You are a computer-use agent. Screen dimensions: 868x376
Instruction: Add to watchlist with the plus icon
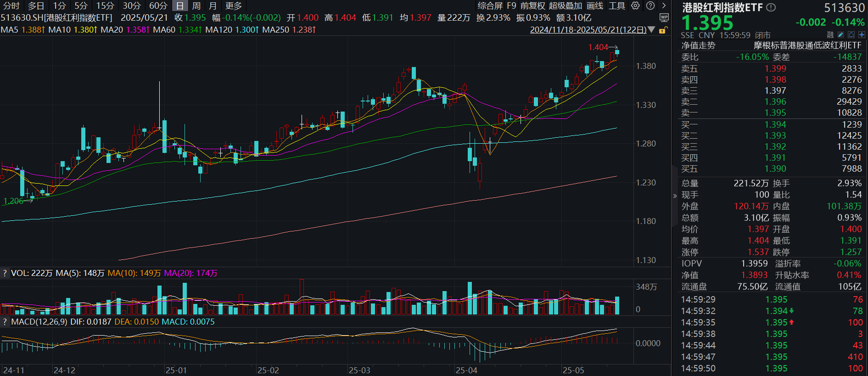tap(862, 35)
